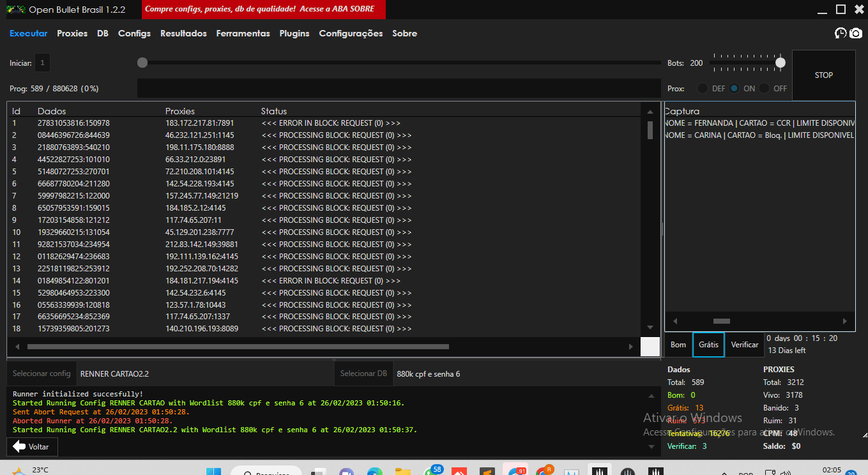The image size is (868, 475).
Task: Click proxy cell 140.210.196.193:8089
Action: click(x=202, y=329)
